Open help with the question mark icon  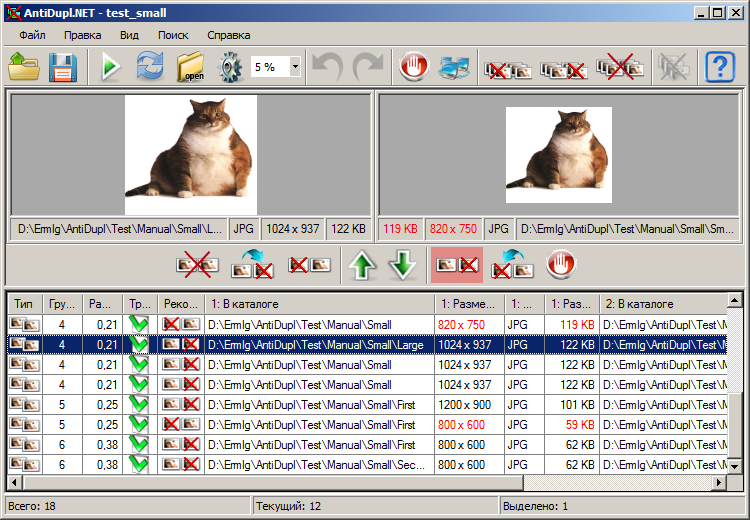pyautogui.click(x=720, y=66)
